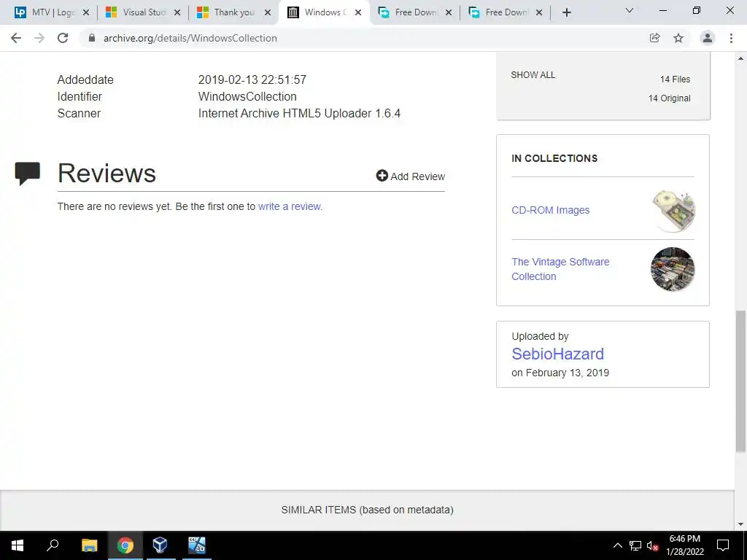Show hidden system tray icons
747x560 pixels.
point(617,545)
